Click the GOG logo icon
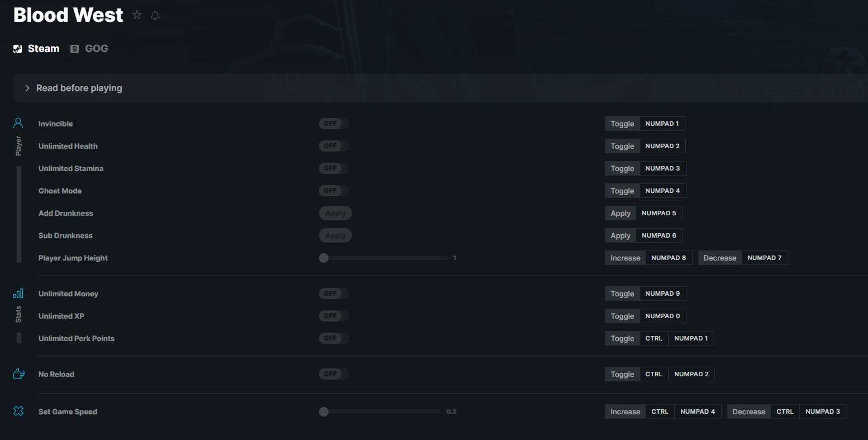This screenshot has height=440, width=868. 74,49
